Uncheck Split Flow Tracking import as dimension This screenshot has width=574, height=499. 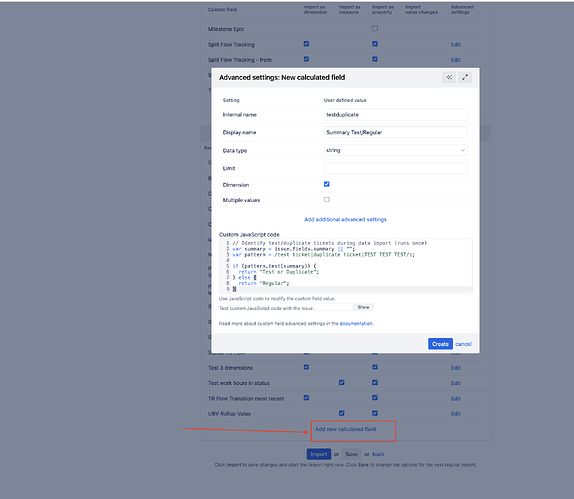coord(306,44)
